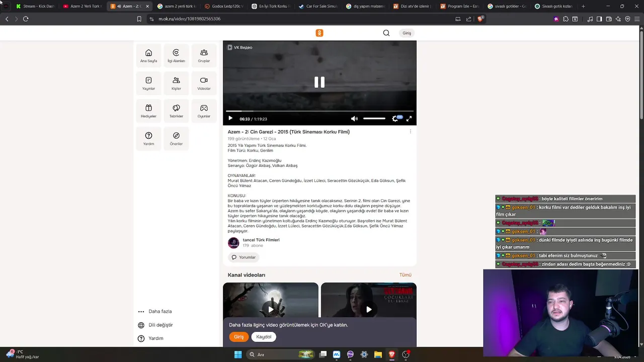
Task: Open the share page icon in address bar
Action: [469, 19]
